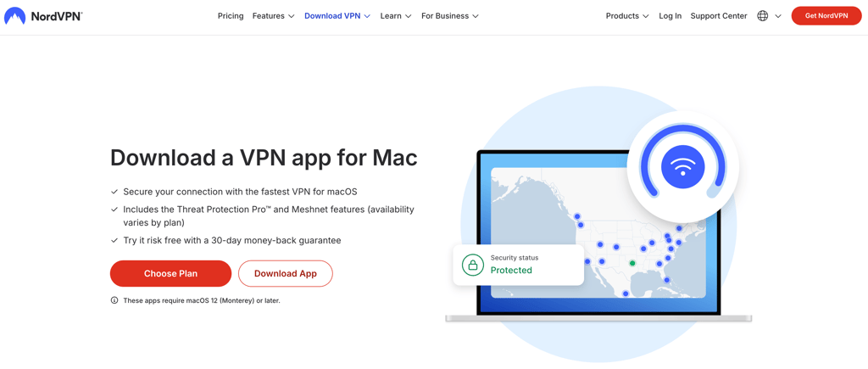Expand the For Business menu
The width and height of the screenshot is (868, 369).
(450, 16)
